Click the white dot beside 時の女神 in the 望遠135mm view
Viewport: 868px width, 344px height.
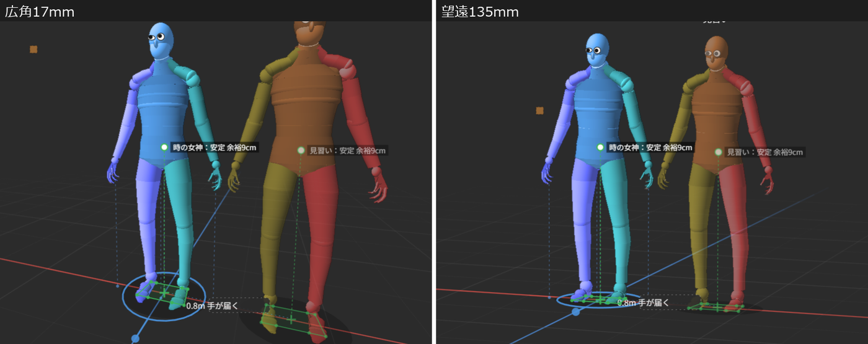click(600, 148)
